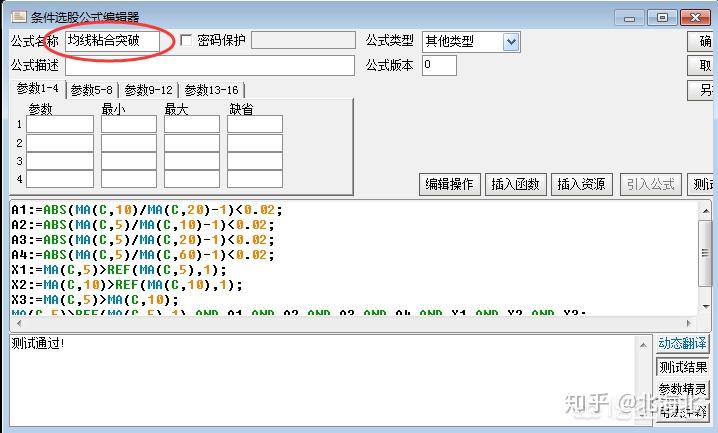718x433 pixels.
Task: Enable the 密码保护 checkbox
Action: pyautogui.click(x=186, y=40)
